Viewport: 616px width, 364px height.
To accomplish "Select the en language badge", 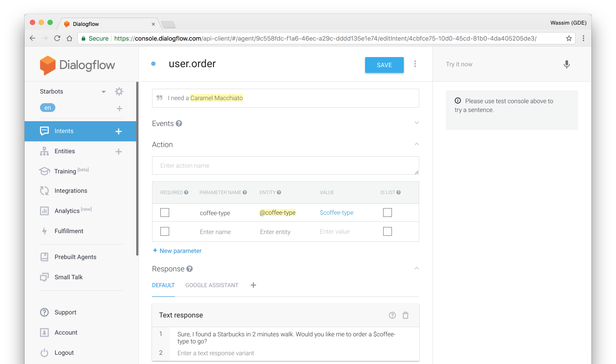I will coord(47,108).
